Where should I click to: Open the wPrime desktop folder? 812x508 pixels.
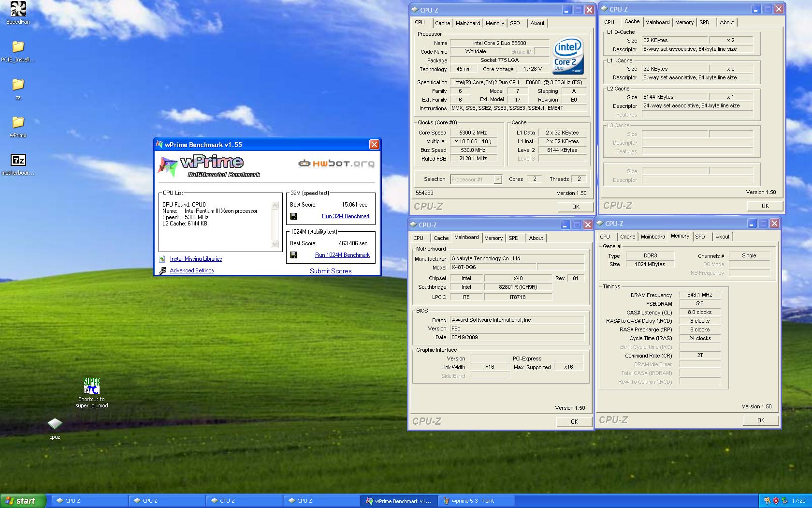point(18,122)
